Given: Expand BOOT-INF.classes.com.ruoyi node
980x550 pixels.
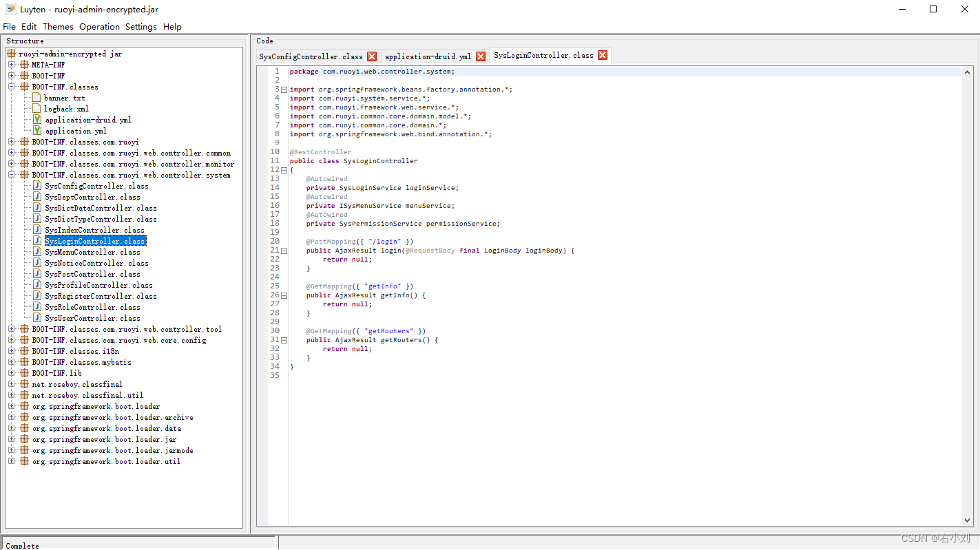Looking at the screenshot, I should (x=12, y=142).
